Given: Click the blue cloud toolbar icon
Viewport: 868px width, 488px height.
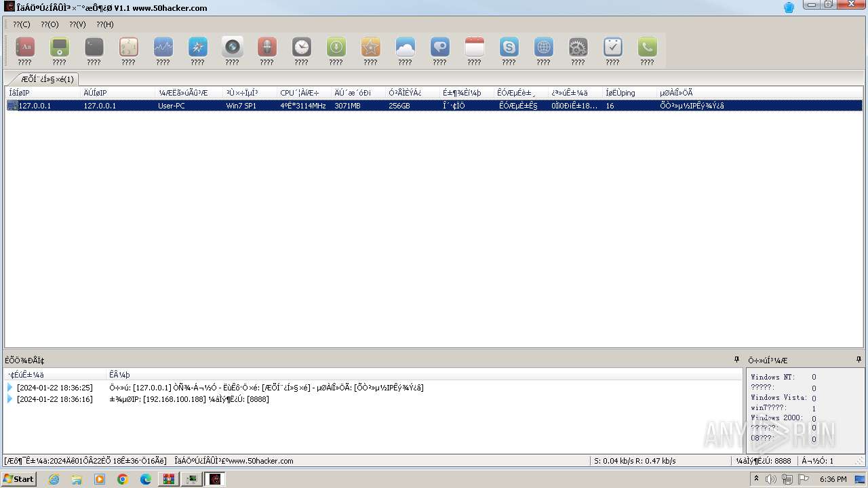Looking at the screenshot, I should click(x=405, y=47).
